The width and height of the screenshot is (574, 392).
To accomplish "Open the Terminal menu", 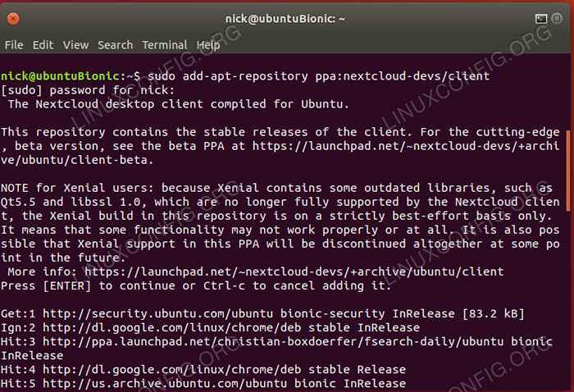I will pos(164,45).
